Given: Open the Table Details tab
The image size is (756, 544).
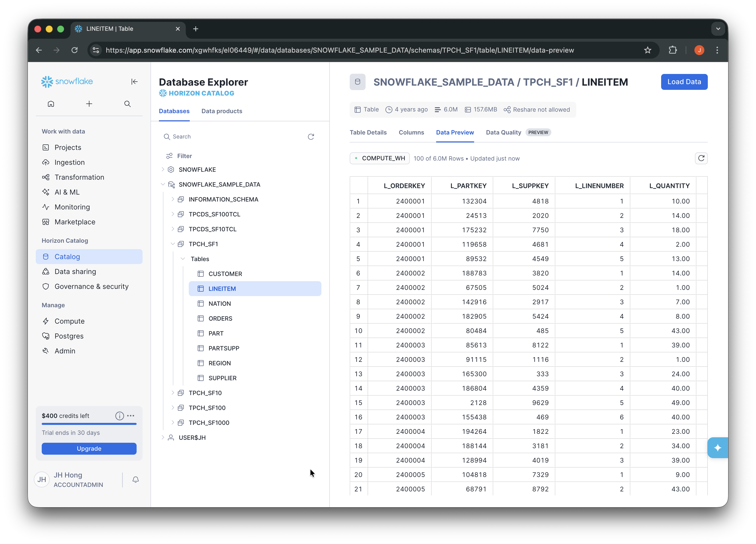Looking at the screenshot, I should tap(368, 133).
